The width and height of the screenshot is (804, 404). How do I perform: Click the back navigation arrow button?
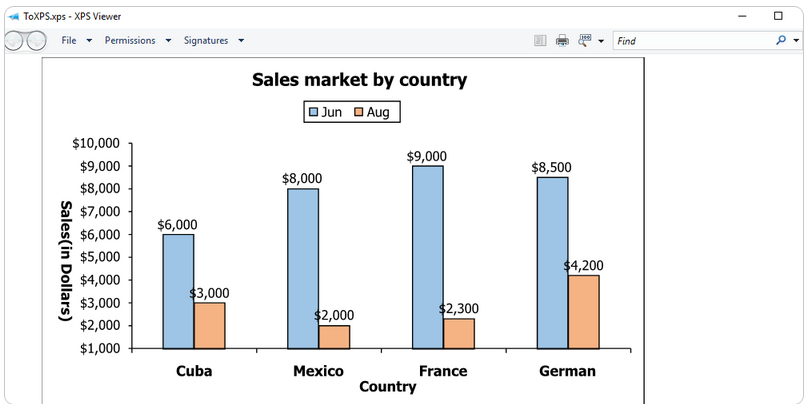coord(14,41)
